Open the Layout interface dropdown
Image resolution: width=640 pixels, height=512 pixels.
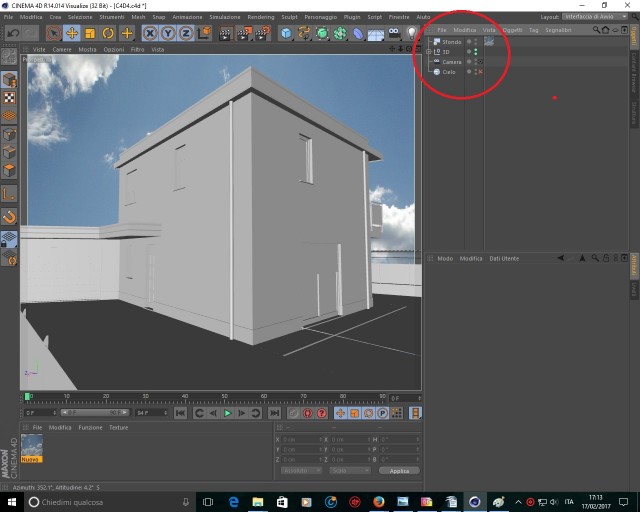[x=595, y=16]
